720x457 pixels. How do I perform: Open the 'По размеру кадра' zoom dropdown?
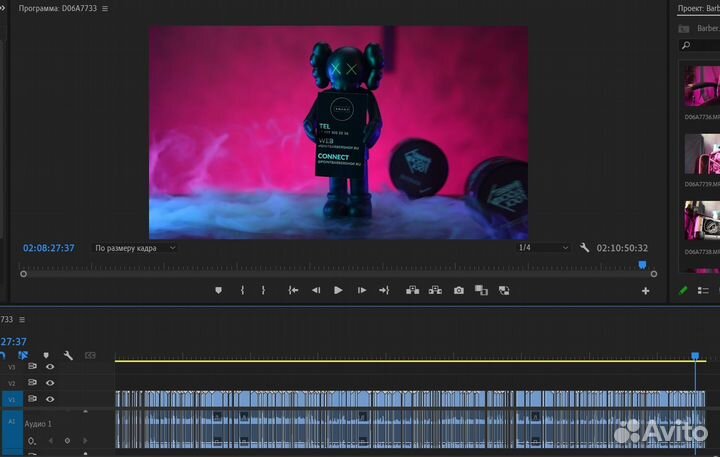(x=135, y=248)
